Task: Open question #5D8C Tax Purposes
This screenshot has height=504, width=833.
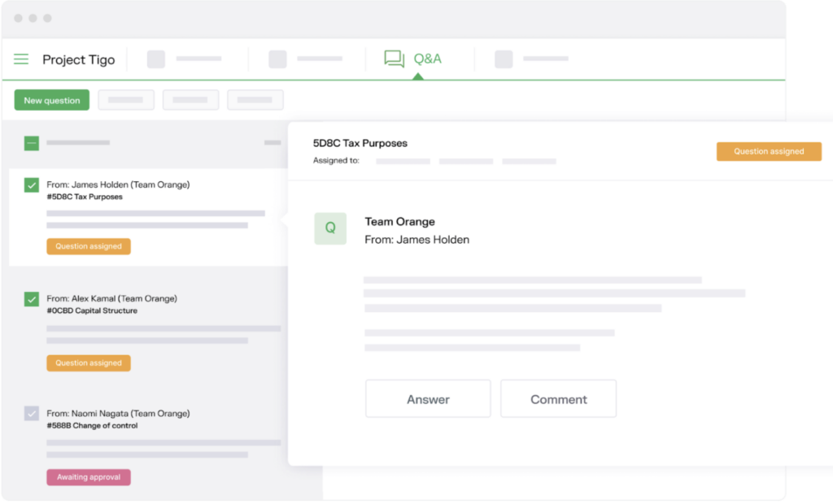Action: click(85, 197)
